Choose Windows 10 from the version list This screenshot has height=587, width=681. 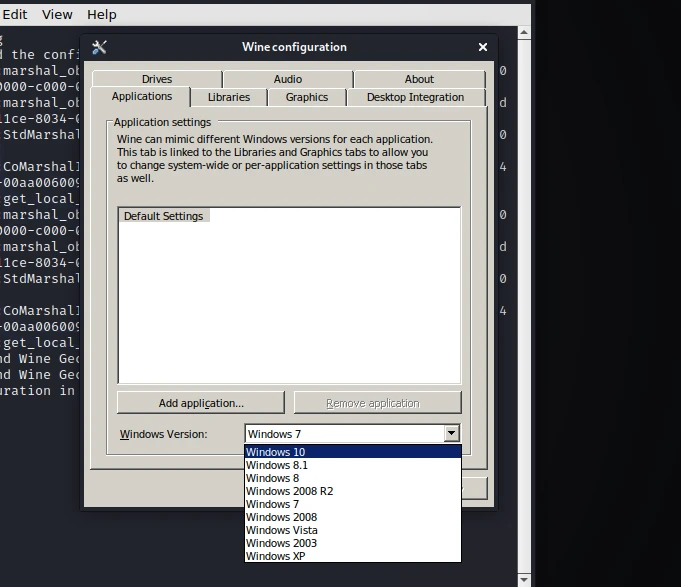pyautogui.click(x=276, y=452)
